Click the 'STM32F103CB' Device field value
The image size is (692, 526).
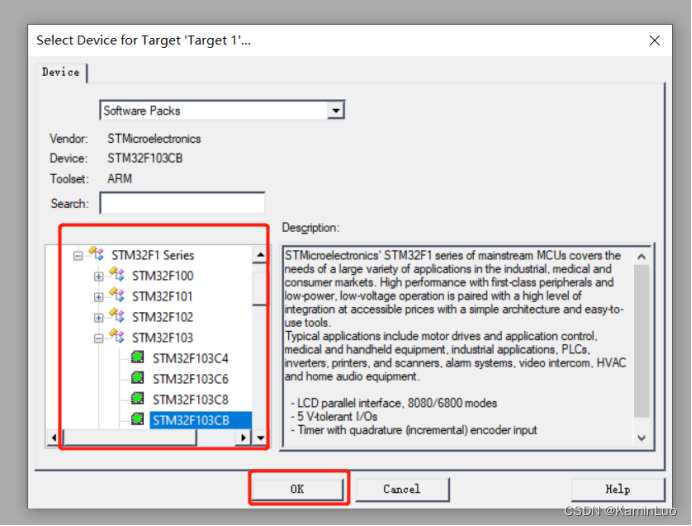(x=145, y=158)
